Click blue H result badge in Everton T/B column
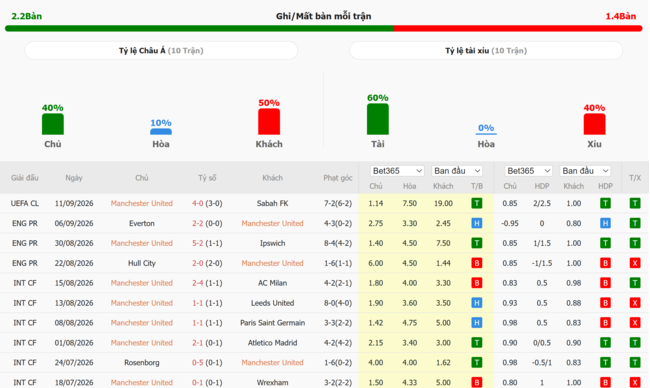Image resolution: width=650 pixels, height=388 pixels. pos(477,223)
